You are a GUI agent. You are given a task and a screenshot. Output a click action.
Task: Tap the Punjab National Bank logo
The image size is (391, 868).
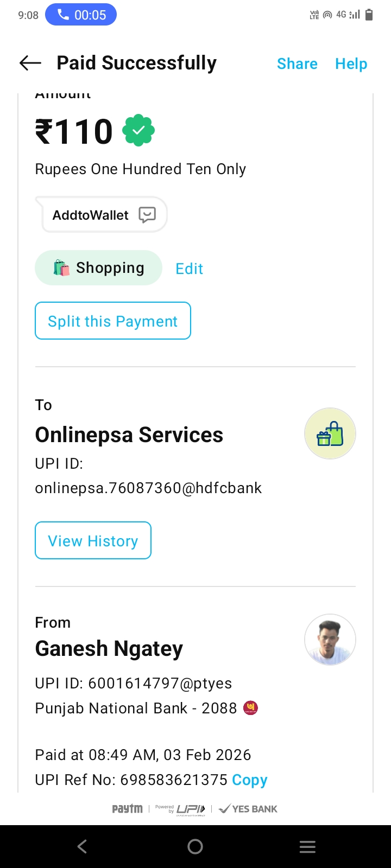pos(250,708)
